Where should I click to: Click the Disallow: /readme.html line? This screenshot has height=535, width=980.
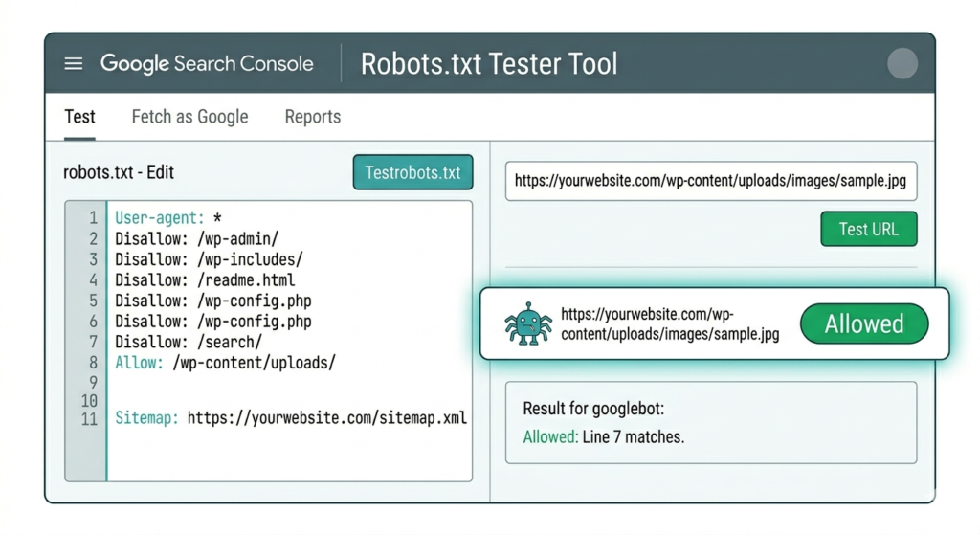[205, 280]
